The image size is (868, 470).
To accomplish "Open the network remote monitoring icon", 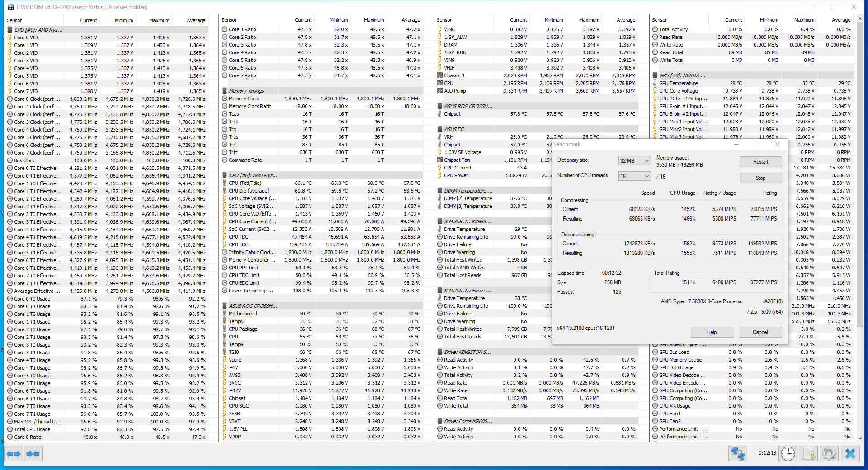I will pyautogui.click(x=738, y=454).
